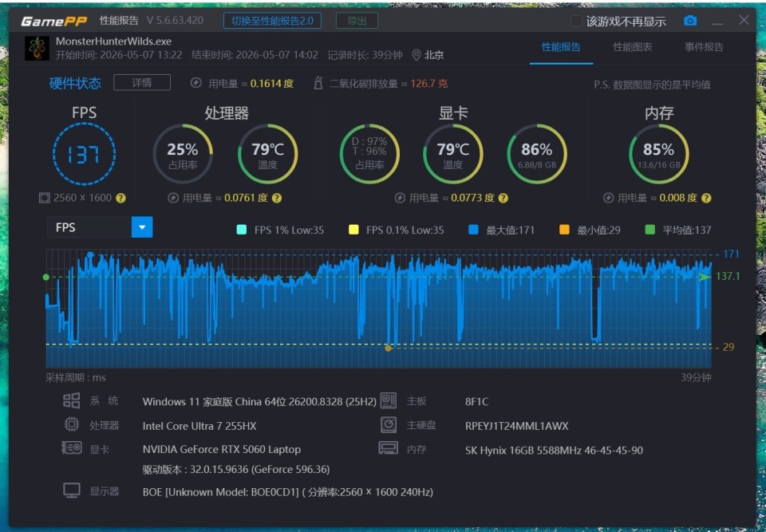The image size is (766, 532).
Task: Click the 137.1 average value label
Action: [x=728, y=277]
